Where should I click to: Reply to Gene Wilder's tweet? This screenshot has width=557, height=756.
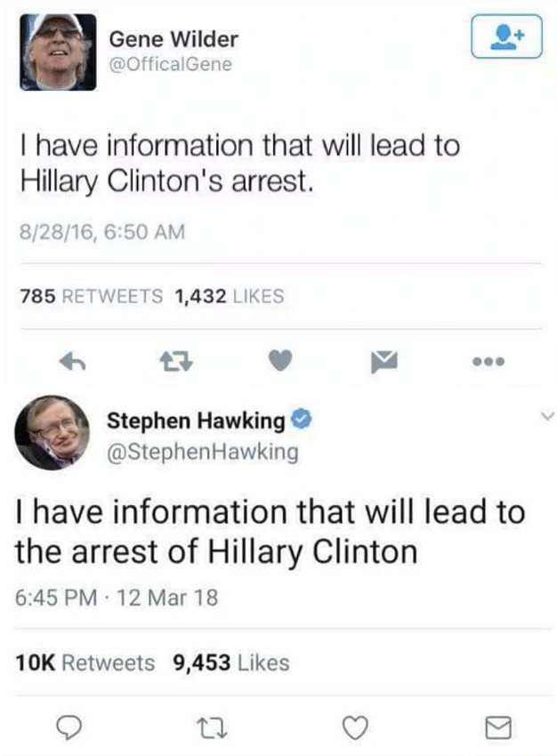pos(72,361)
